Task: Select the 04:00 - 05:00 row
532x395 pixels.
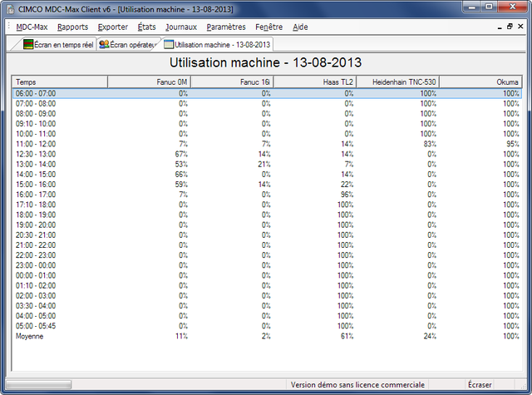Action: tap(267, 316)
